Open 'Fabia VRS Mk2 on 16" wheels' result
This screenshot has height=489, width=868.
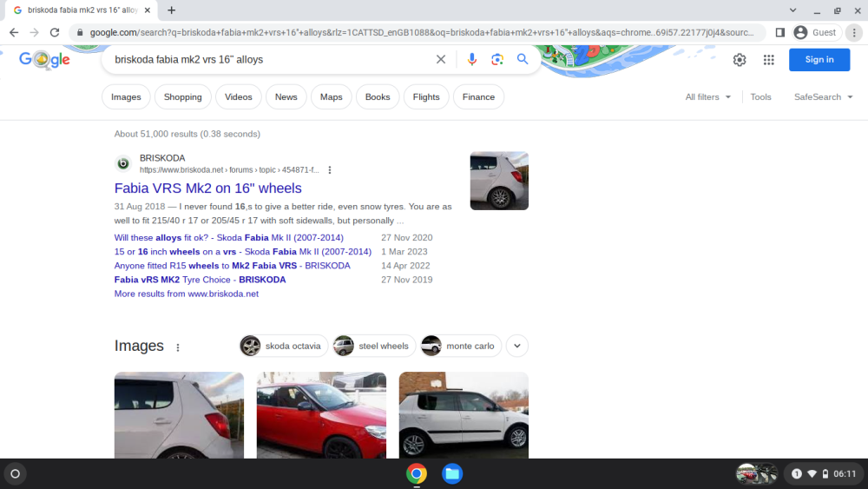click(207, 188)
